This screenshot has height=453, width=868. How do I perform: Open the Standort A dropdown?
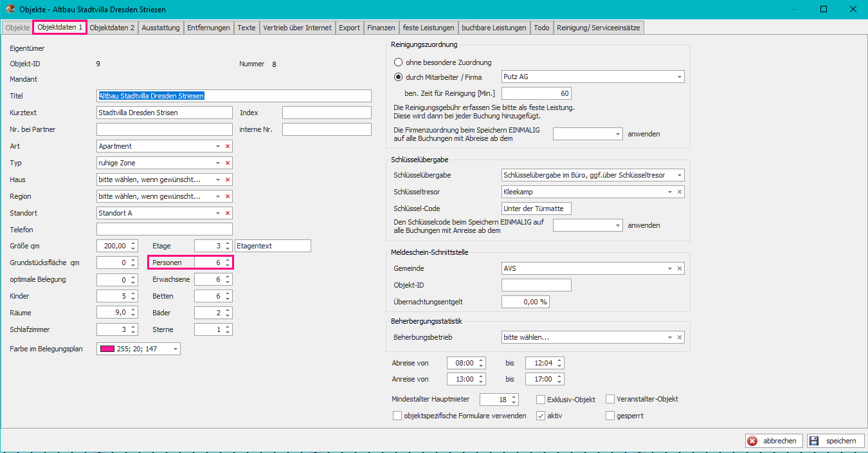[x=218, y=213]
